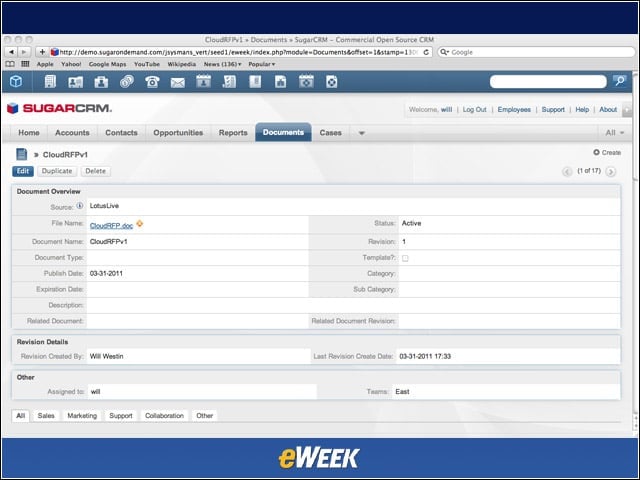This screenshot has height=480, width=640.
Task: Open Create Account building icon
Action: coord(50,82)
